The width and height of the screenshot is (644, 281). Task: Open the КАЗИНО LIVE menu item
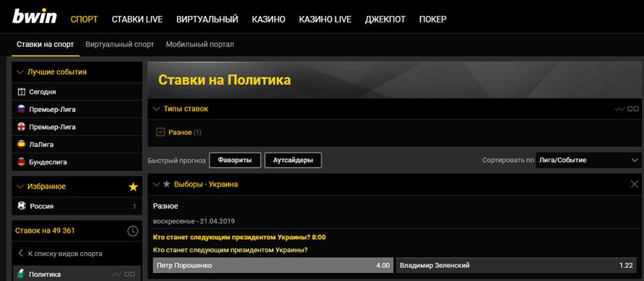(325, 19)
